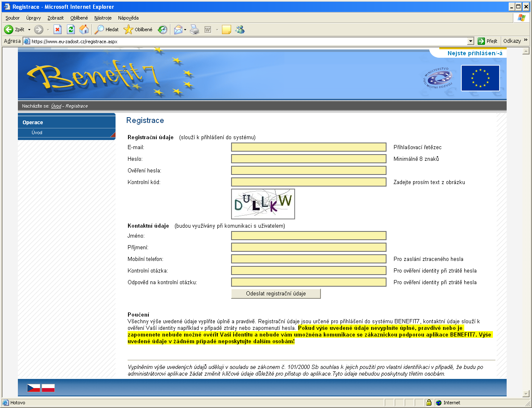Click scrollbar up arrow
This screenshot has width=532, height=408.
[x=526, y=51]
